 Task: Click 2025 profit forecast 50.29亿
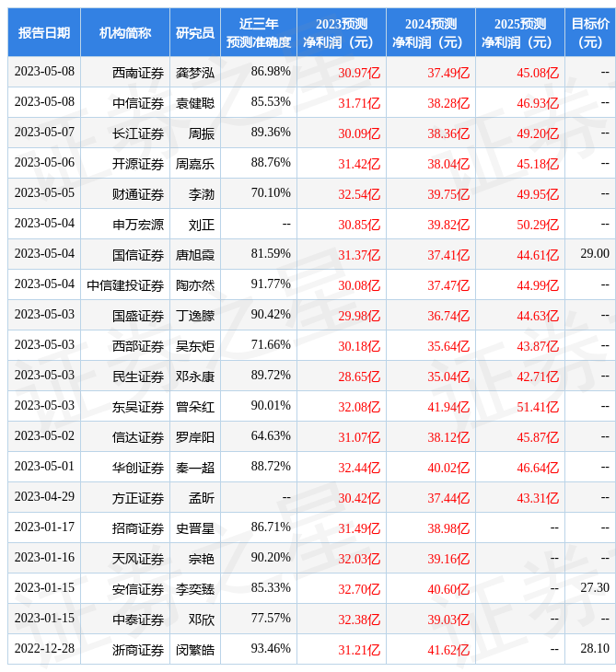(x=538, y=225)
